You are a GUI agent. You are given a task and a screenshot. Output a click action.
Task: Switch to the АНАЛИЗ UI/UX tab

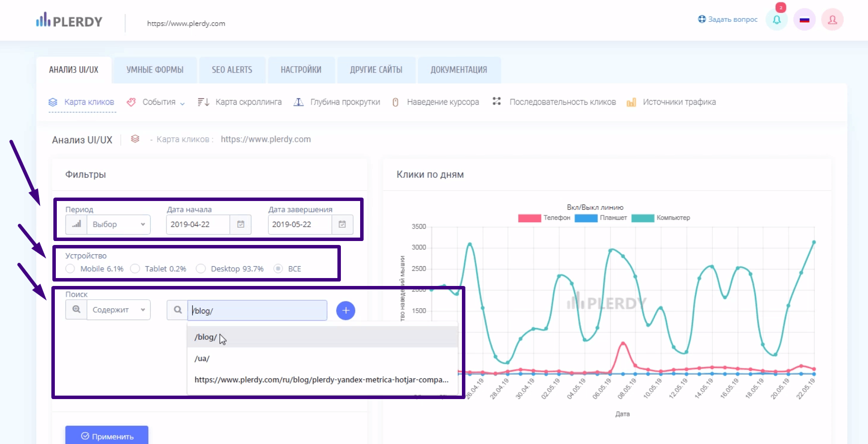(74, 70)
